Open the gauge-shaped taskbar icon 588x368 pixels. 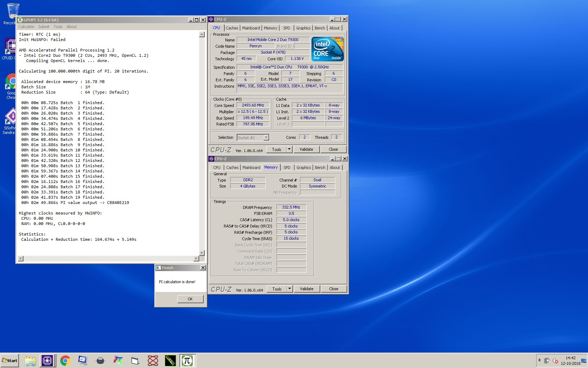100,361
